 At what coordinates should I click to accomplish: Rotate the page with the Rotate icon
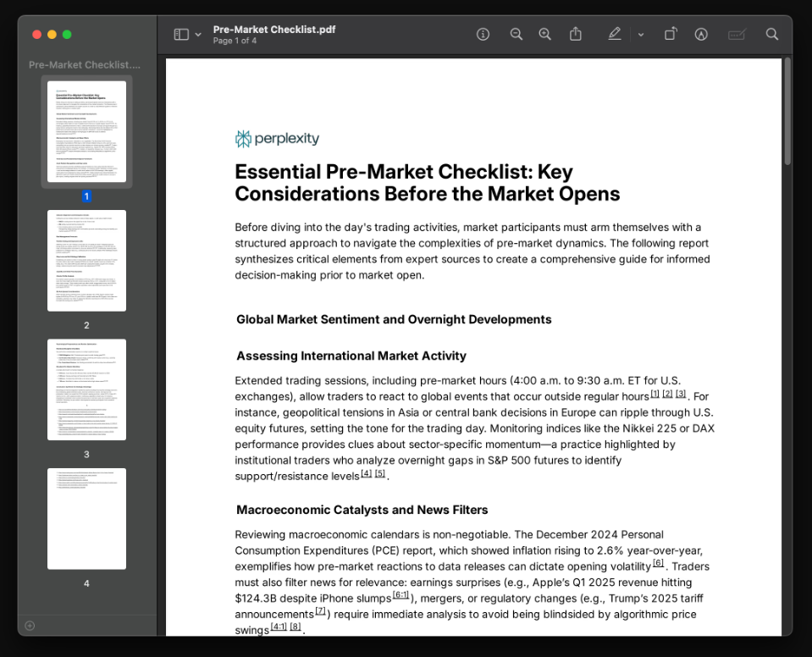(671, 34)
